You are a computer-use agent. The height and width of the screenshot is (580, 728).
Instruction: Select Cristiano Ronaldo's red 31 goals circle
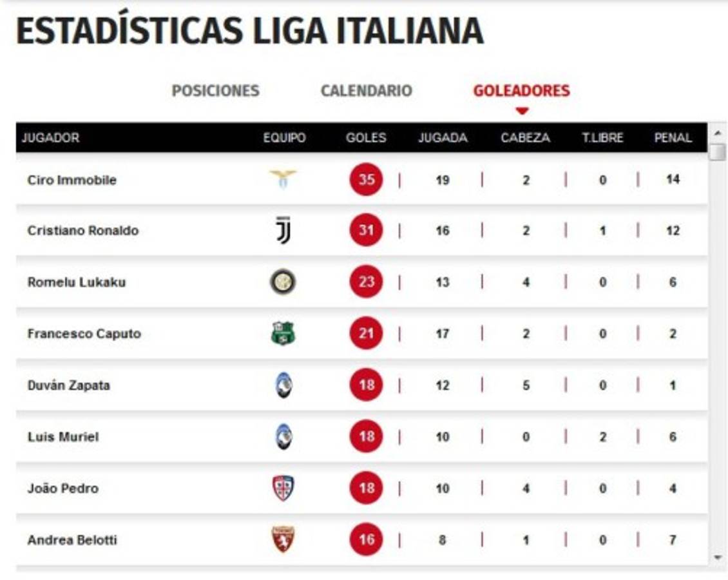point(365,229)
